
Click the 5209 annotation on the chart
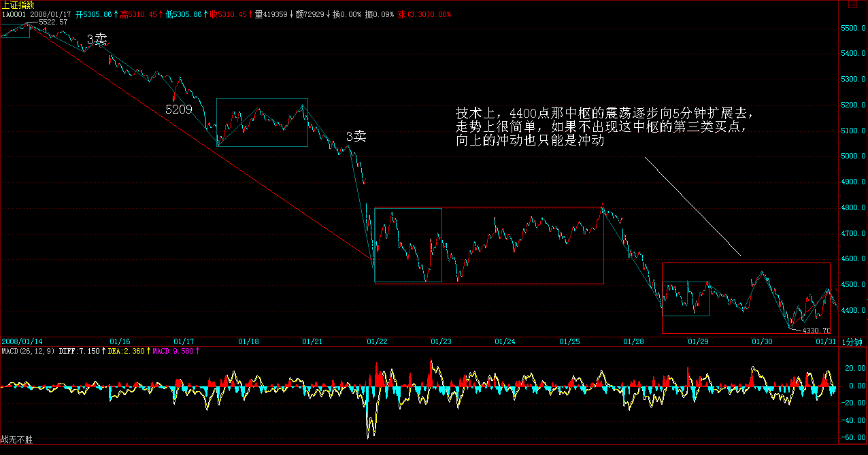(x=178, y=109)
